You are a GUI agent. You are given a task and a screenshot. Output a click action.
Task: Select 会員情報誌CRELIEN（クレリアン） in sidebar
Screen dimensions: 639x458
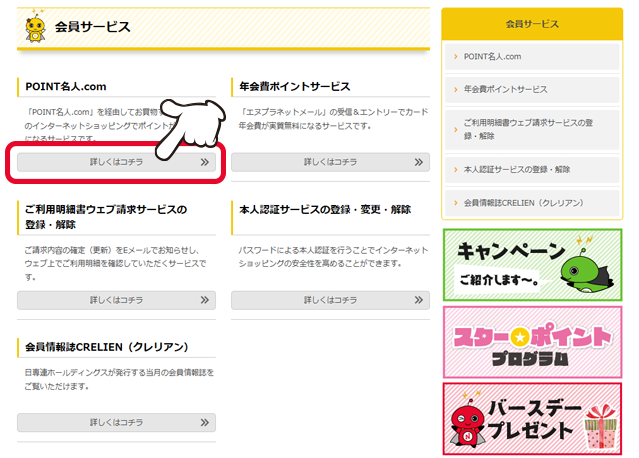pos(532,203)
